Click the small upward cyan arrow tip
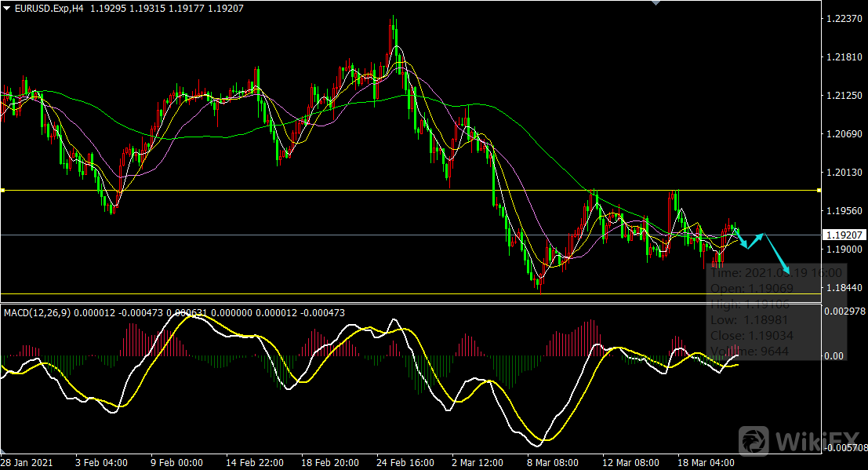The width and height of the screenshot is (868, 470). [761, 234]
